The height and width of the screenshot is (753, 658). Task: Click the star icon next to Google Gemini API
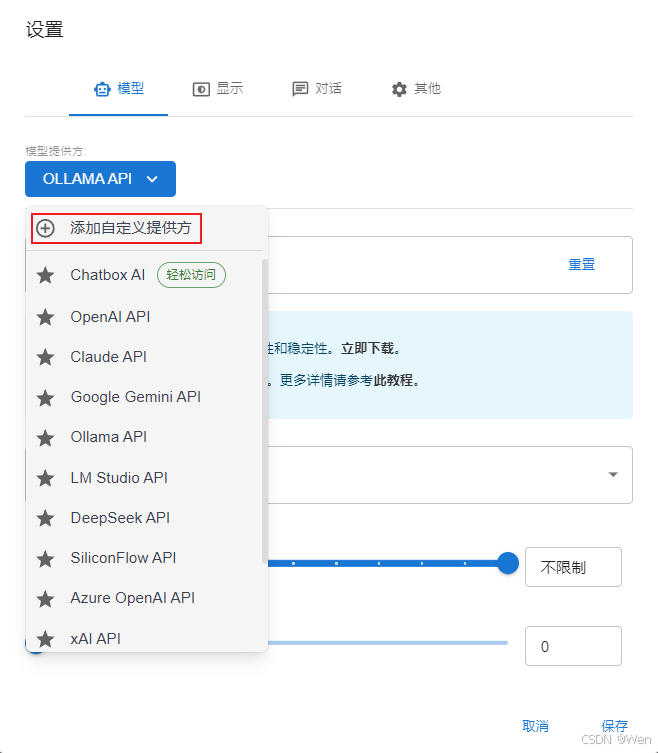click(x=46, y=398)
